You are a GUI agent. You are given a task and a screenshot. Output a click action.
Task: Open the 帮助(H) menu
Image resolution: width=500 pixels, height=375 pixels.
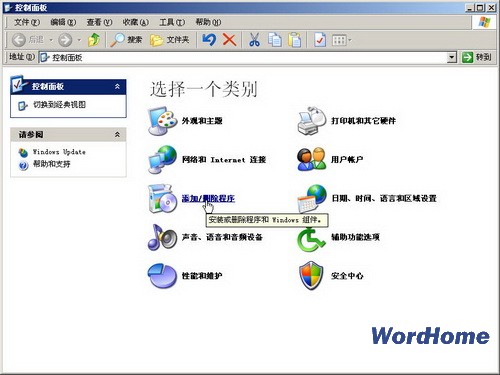(x=208, y=22)
